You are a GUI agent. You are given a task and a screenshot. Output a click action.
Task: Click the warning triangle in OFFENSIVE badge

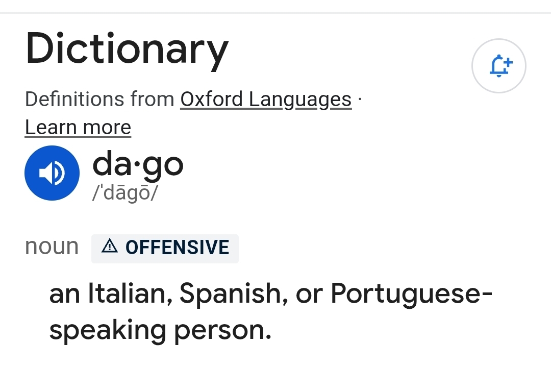tap(110, 246)
